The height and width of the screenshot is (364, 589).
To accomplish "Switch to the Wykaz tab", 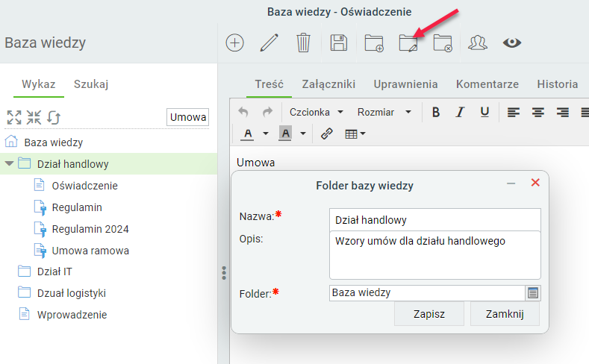I will [x=39, y=84].
